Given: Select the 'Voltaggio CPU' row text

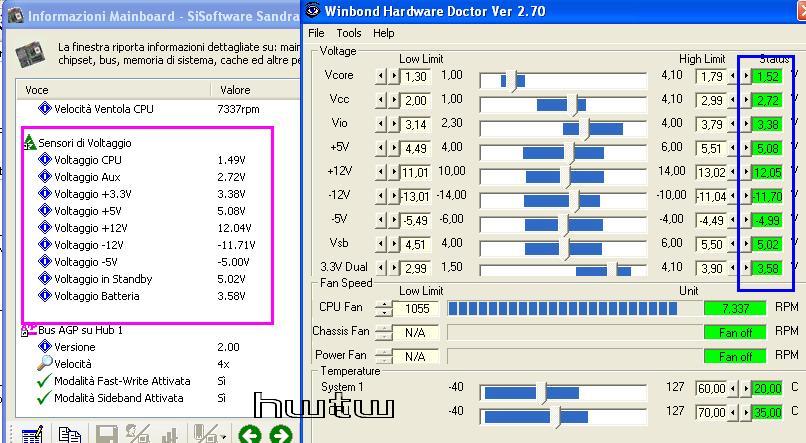Looking at the screenshot, I should click(x=88, y=160).
